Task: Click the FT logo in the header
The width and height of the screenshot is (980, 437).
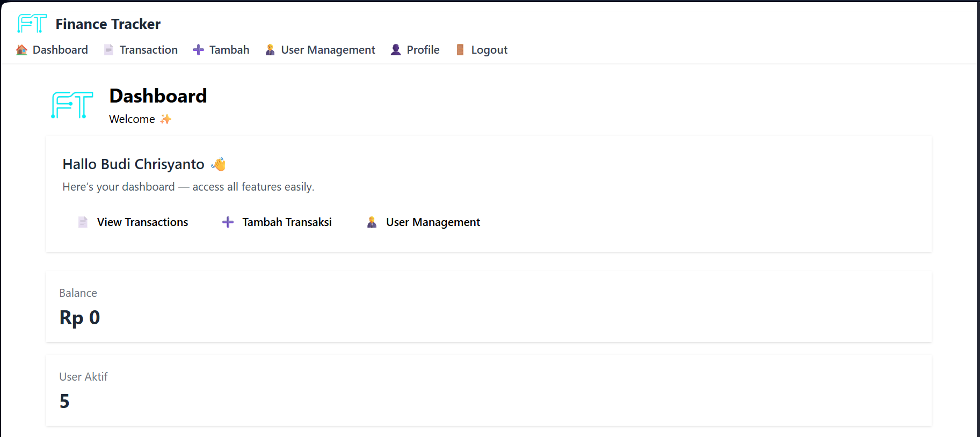Action: [32, 24]
